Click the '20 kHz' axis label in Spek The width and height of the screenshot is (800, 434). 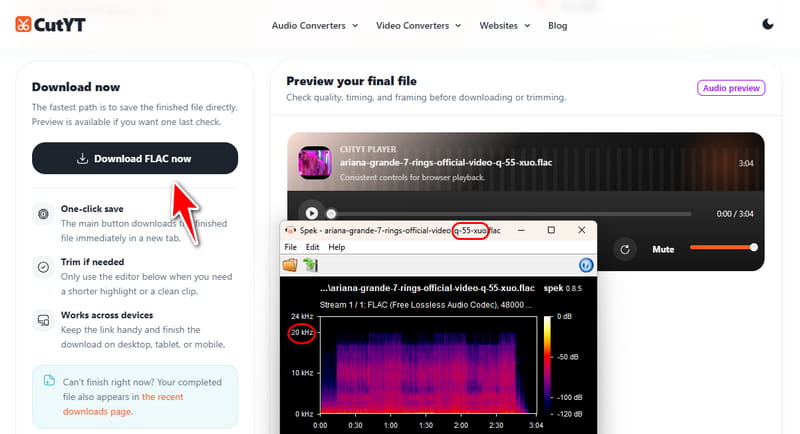click(x=302, y=333)
